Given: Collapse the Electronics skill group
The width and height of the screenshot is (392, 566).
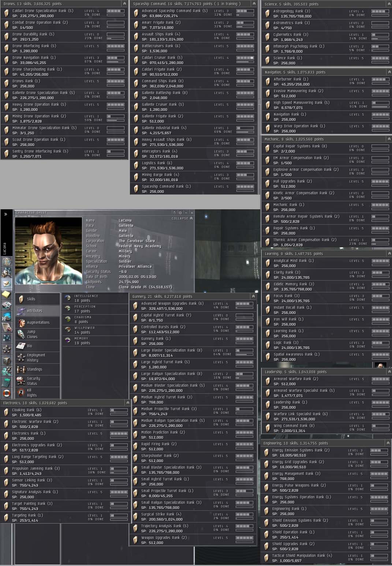Looking at the screenshot, I should [x=127, y=402].
